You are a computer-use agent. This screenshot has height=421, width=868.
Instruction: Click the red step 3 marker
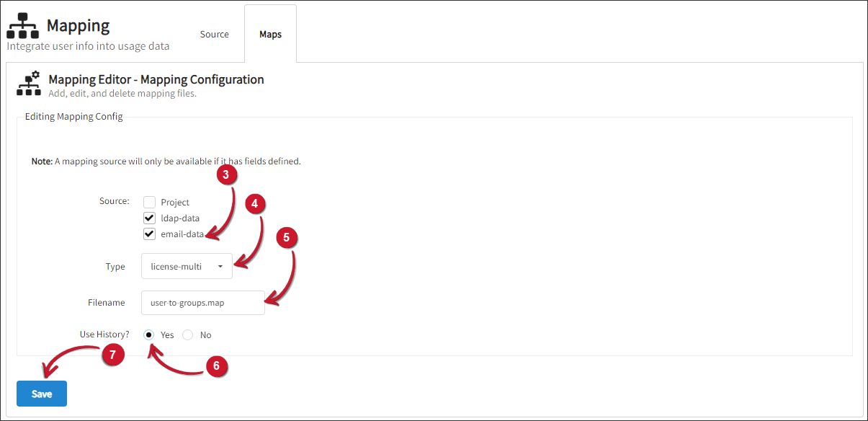click(x=225, y=177)
